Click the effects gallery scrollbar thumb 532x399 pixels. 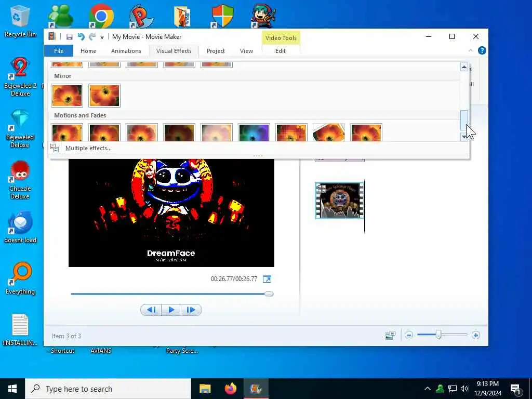(x=464, y=120)
